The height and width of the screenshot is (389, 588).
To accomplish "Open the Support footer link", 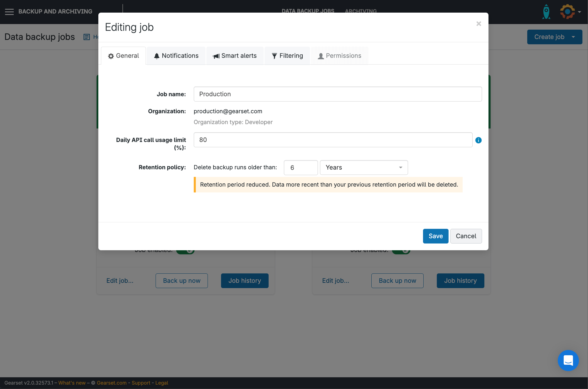I will [x=141, y=383].
